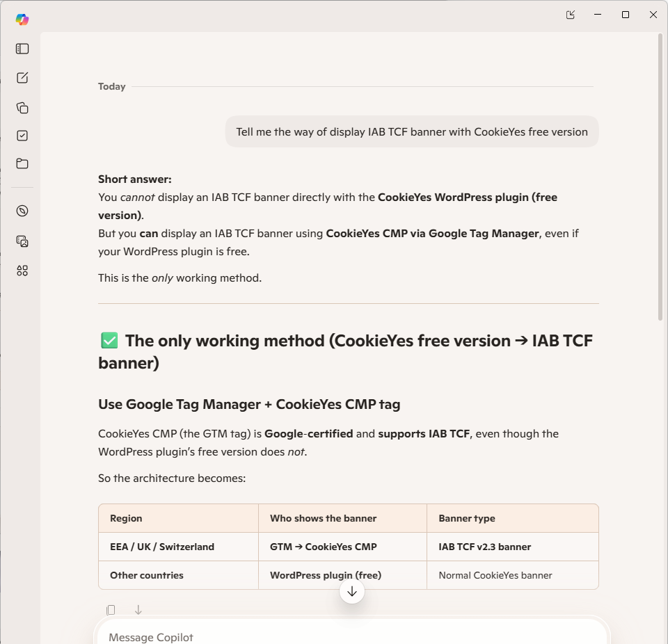Maximize the Copilot window

click(626, 15)
